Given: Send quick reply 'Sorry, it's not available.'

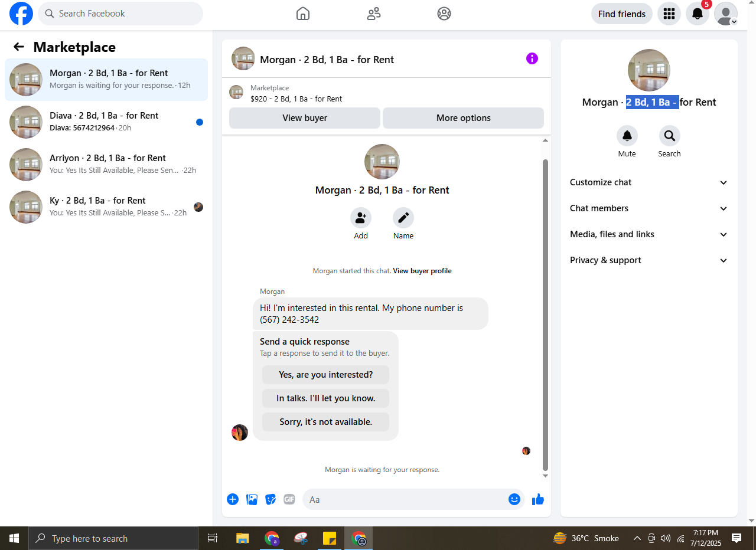Looking at the screenshot, I should tap(326, 422).
